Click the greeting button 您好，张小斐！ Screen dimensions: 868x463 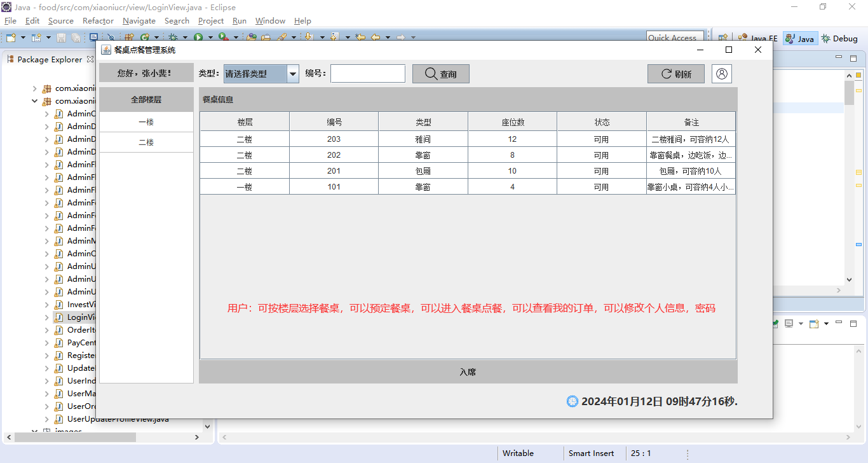point(146,73)
